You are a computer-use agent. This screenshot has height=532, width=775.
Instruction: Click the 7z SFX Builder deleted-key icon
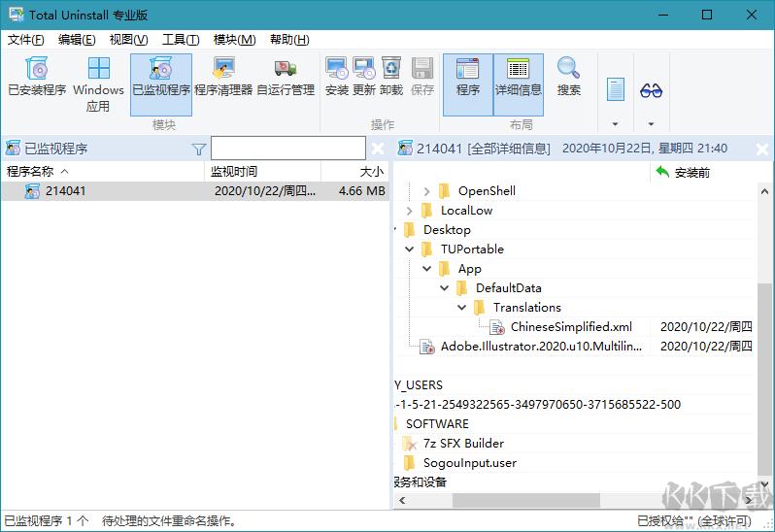[409, 444]
